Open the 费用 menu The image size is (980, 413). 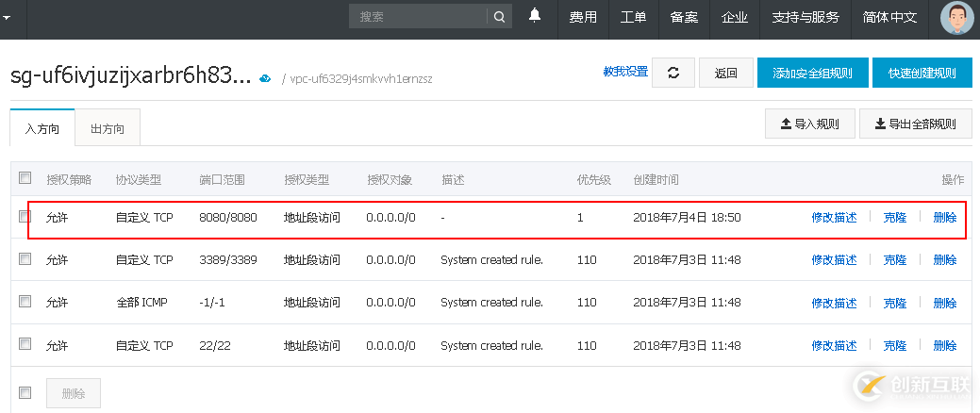(583, 17)
